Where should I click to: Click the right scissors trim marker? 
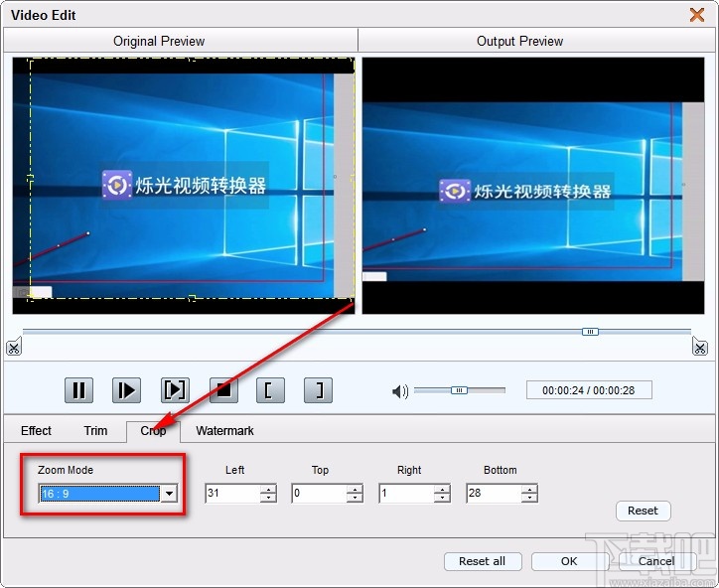coord(700,348)
